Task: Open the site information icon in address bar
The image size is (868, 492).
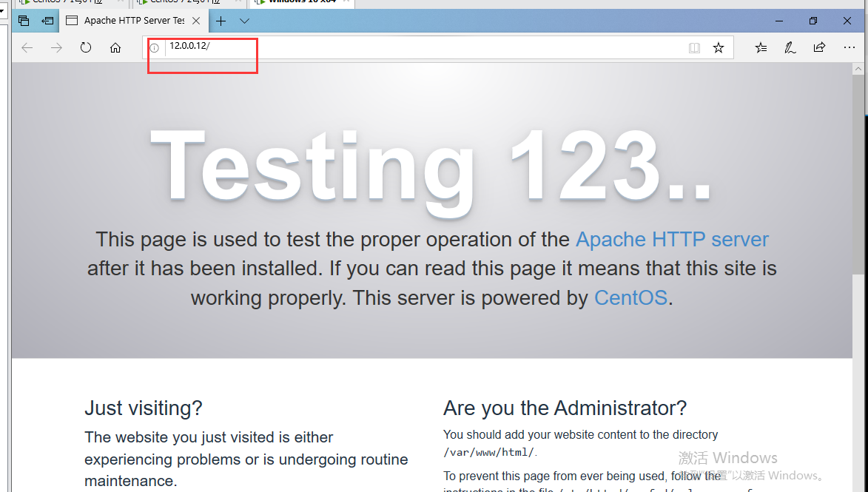Action: coord(155,48)
